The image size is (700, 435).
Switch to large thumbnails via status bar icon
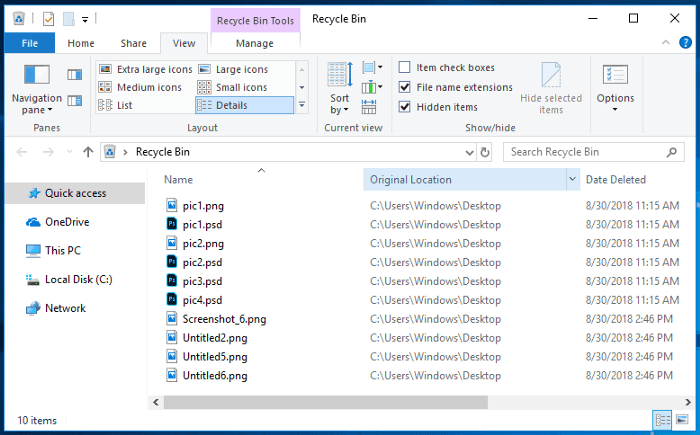coord(682,420)
